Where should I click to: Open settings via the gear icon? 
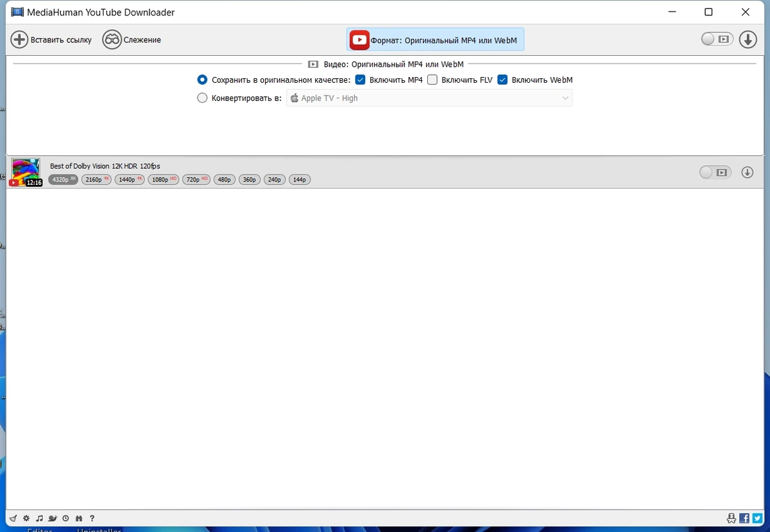pos(26,519)
